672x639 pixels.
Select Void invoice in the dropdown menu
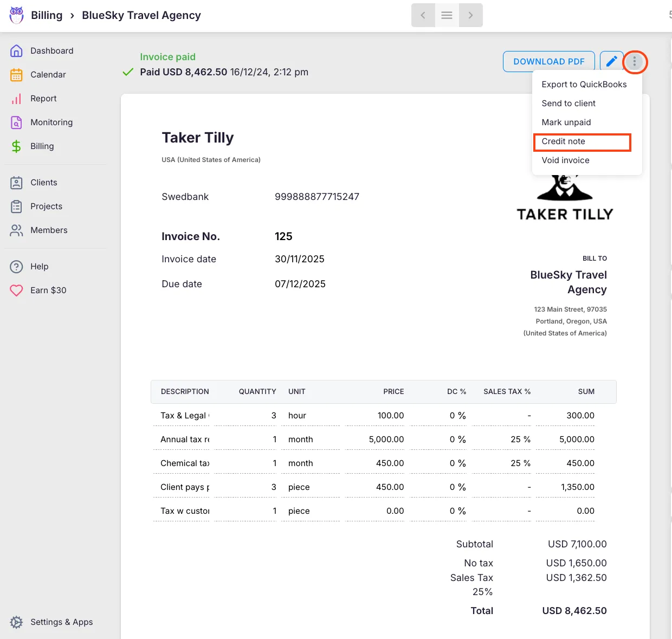point(565,160)
